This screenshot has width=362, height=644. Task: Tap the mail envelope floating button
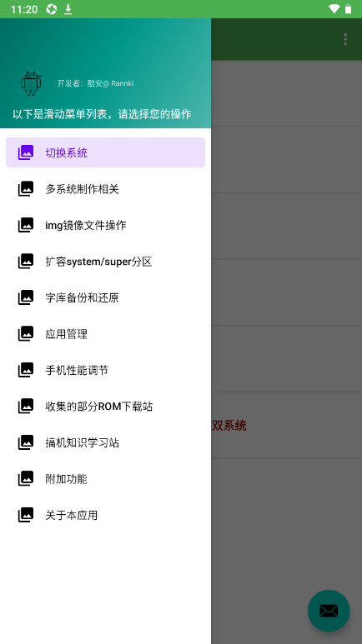(329, 611)
